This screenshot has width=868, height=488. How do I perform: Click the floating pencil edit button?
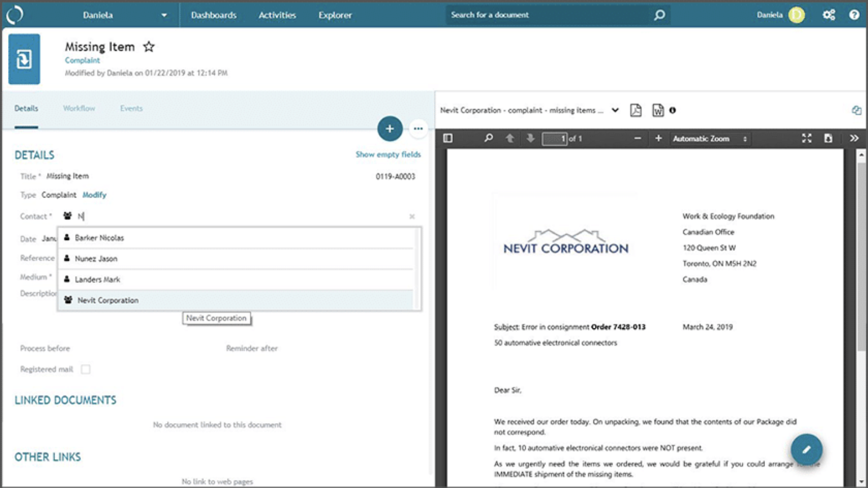807,450
